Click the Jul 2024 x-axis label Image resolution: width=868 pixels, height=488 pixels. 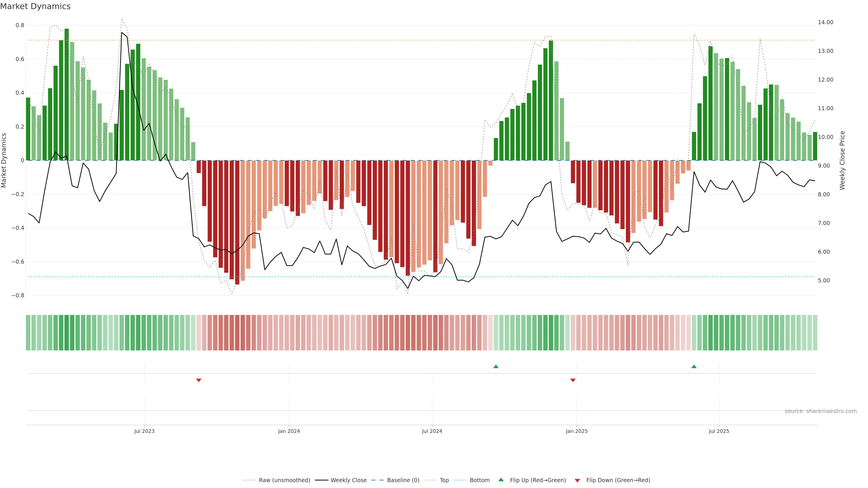click(x=432, y=431)
